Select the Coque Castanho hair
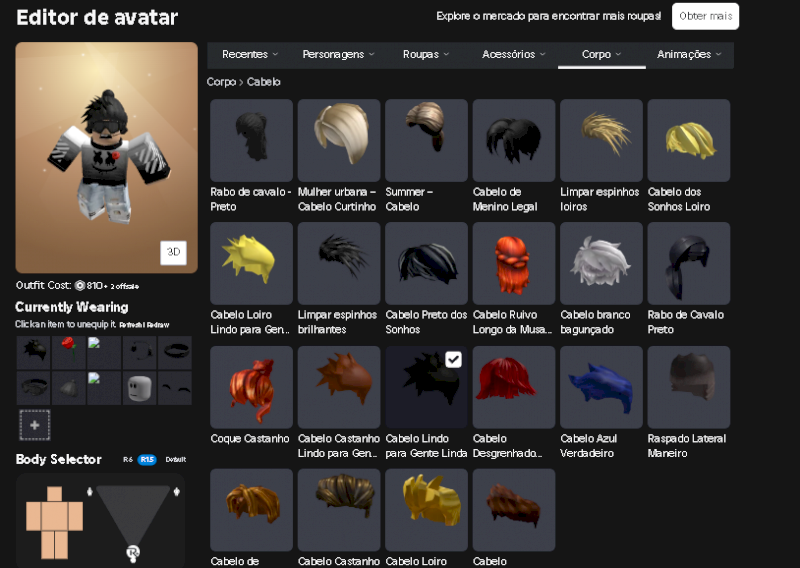The width and height of the screenshot is (800, 568). [x=251, y=387]
